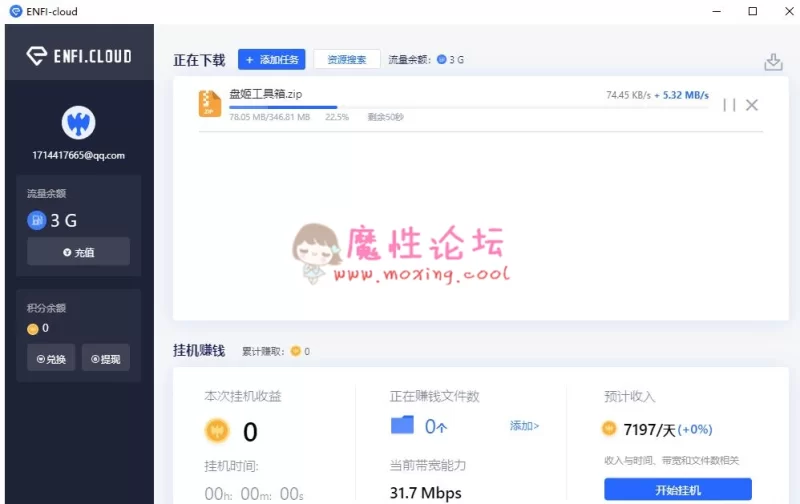Maximize the ENFI-cloud window

753,11
